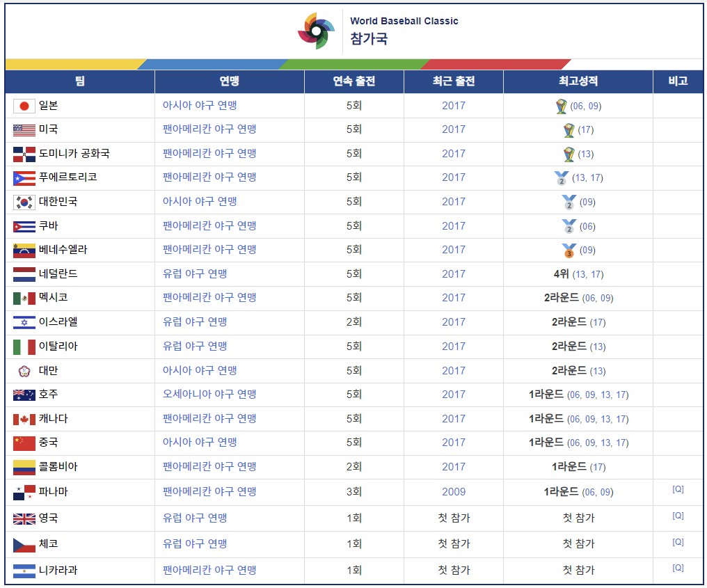Click the Australia flag icon
Viewport: 707px width, 588px height.
(24, 395)
